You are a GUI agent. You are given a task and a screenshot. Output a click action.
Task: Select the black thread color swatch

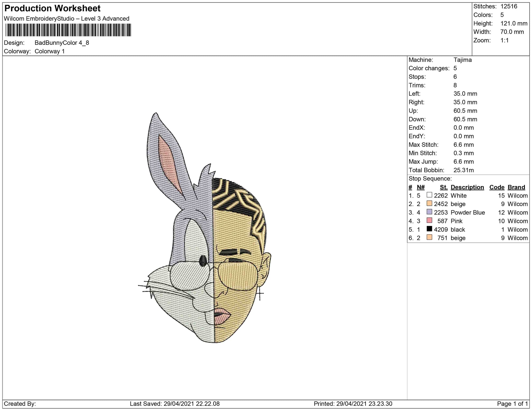429,229
